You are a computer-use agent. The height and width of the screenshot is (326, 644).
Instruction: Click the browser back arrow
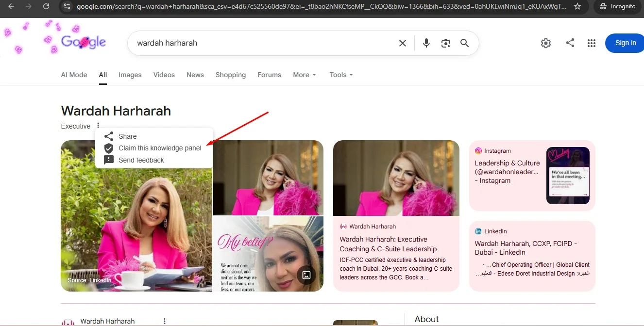tap(11, 6)
